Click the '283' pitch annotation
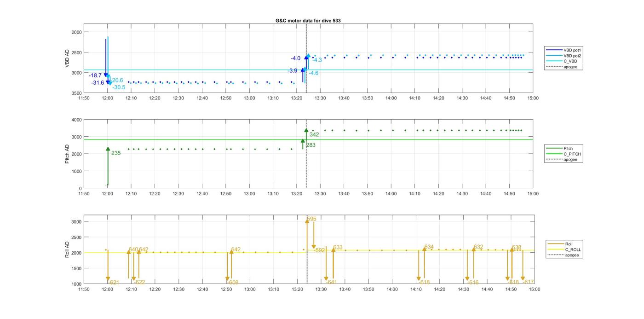 click(x=310, y=145)
